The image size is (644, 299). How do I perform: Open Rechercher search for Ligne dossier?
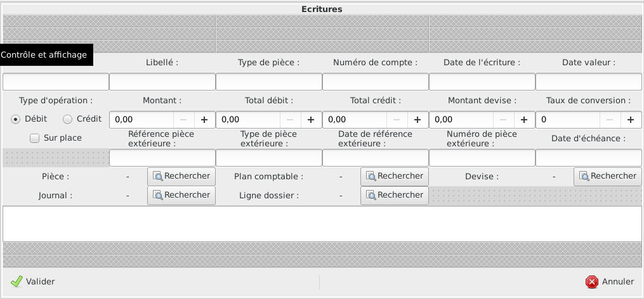point(395,196)
